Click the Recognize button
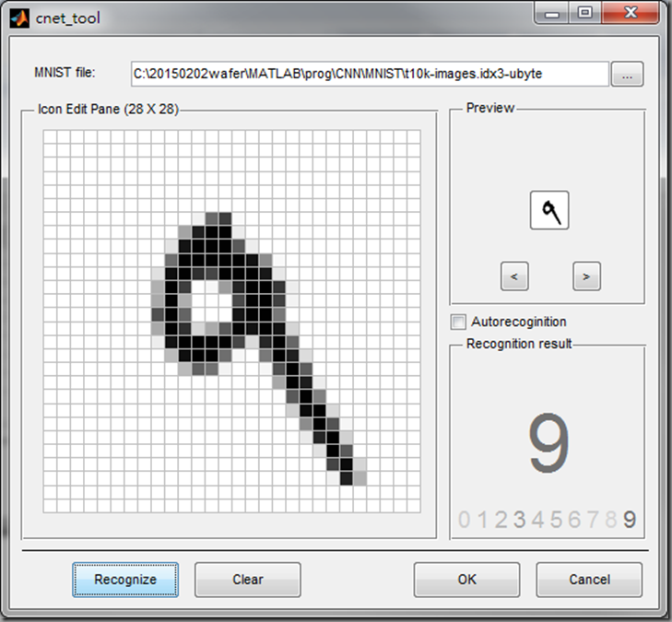Screen dimensions: 672x622 (125, 580)
